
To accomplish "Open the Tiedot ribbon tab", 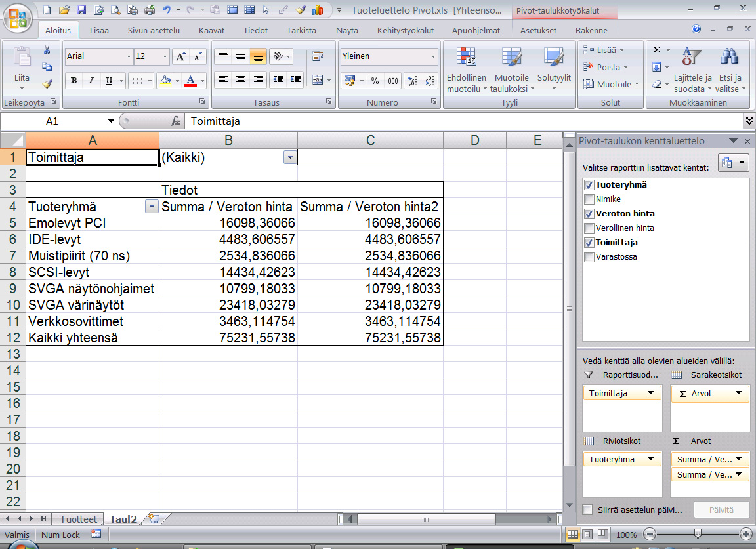I will pos(255,30).
